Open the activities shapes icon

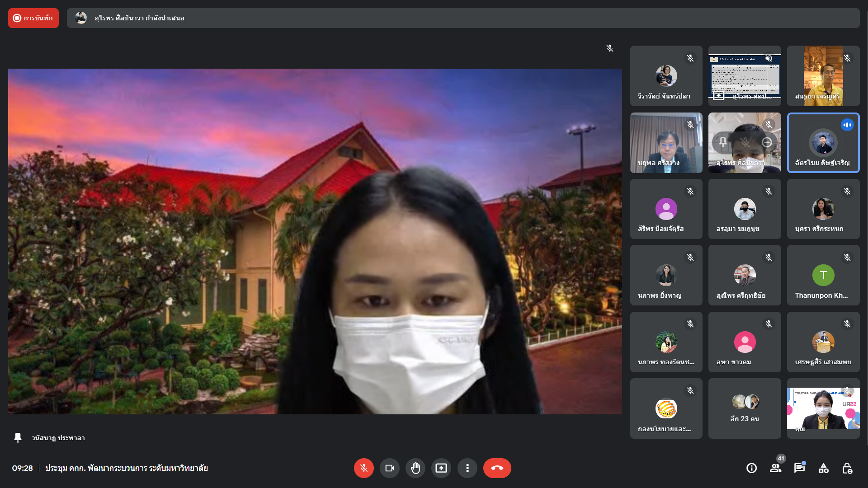coord(823,468)
